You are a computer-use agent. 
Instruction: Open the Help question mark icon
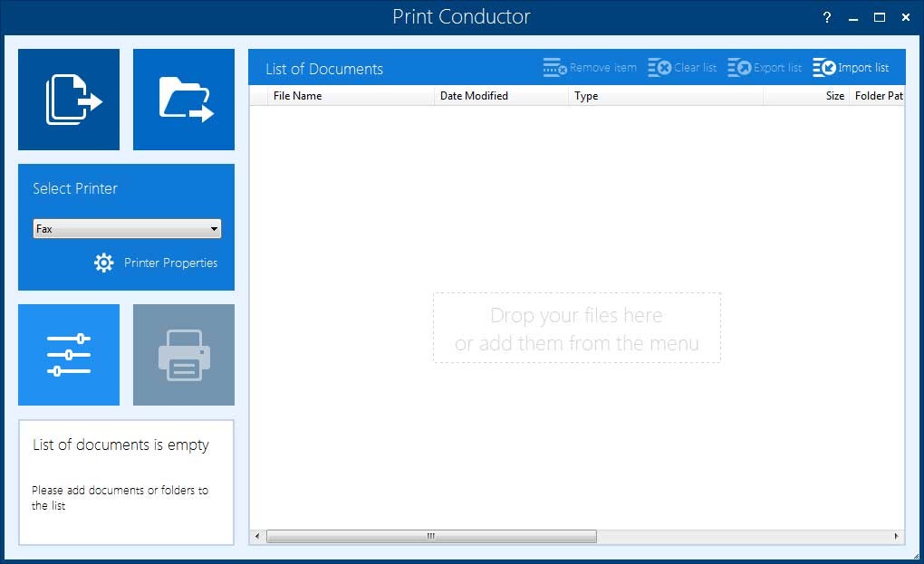(x=825, y=17)
